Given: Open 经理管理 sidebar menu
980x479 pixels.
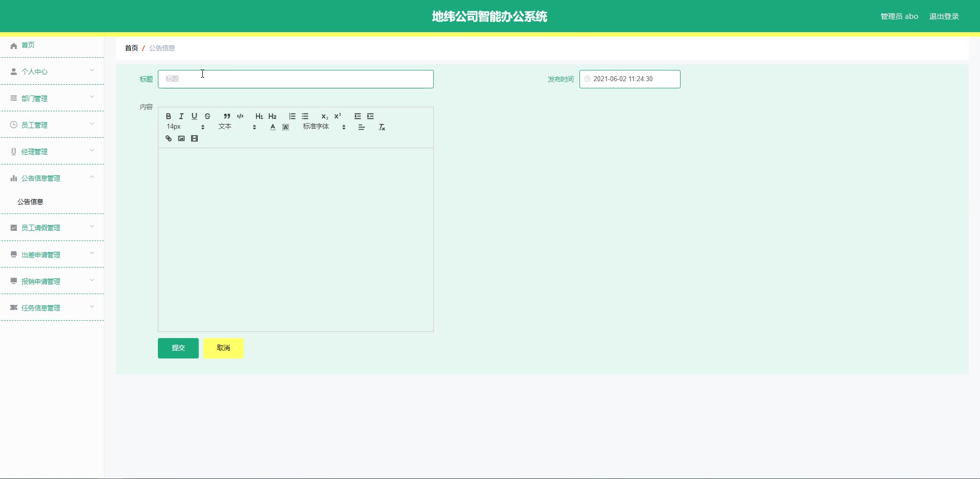Looking at the screenshot, I should (52, 151).
